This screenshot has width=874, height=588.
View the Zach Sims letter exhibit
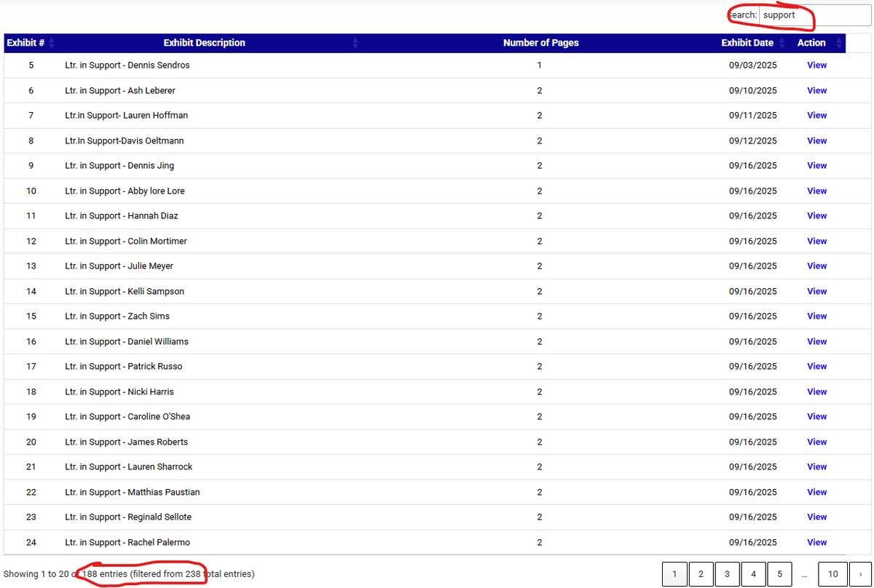click(x=816, y=317)
